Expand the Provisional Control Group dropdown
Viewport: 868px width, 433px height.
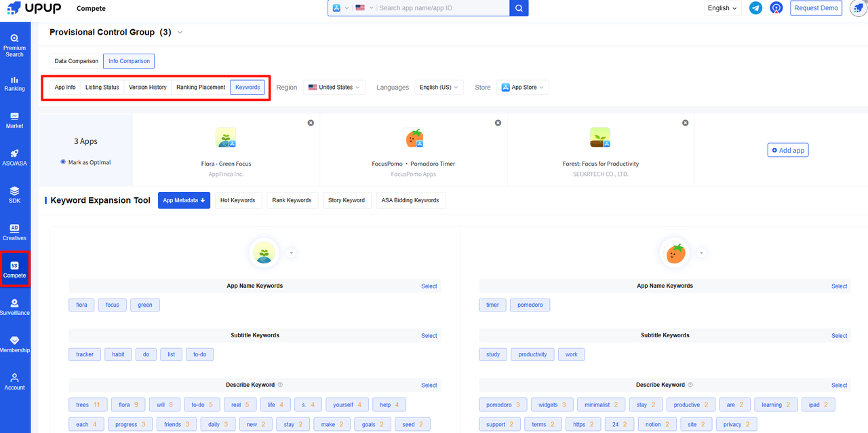coord(180,32)
